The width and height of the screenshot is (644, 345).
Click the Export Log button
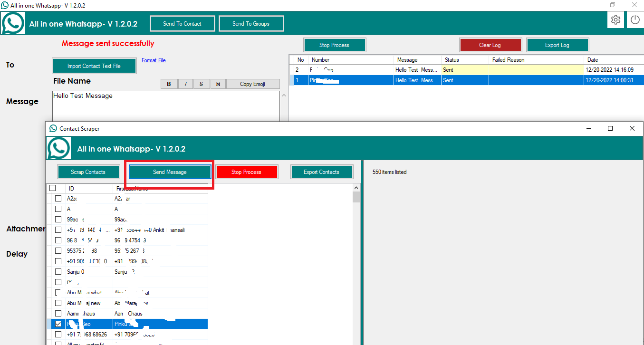557,45
